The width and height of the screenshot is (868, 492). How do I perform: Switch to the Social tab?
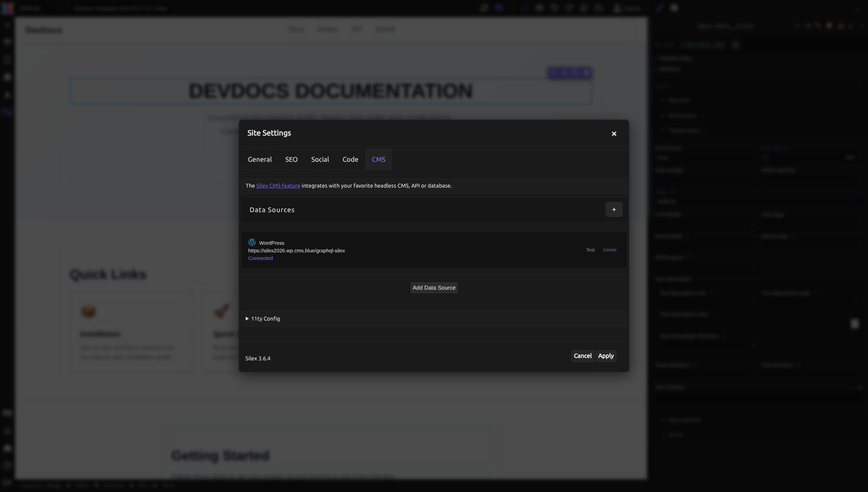[320, 159]
